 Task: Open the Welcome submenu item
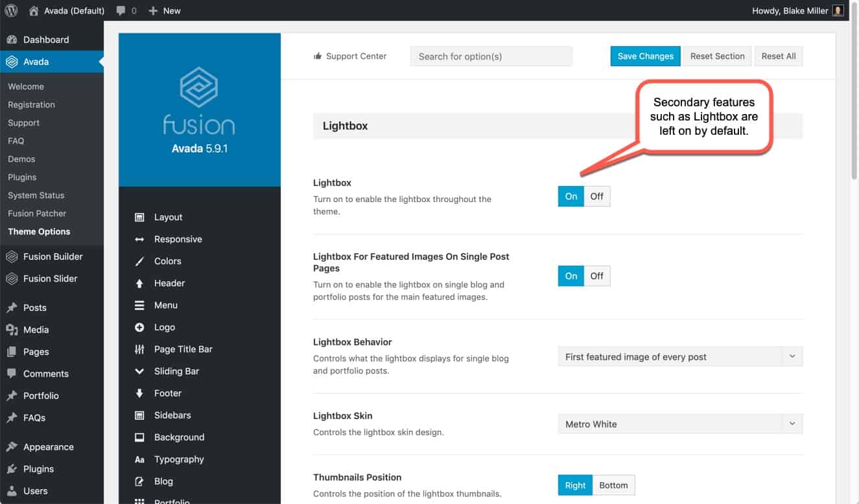click(26, 86)
